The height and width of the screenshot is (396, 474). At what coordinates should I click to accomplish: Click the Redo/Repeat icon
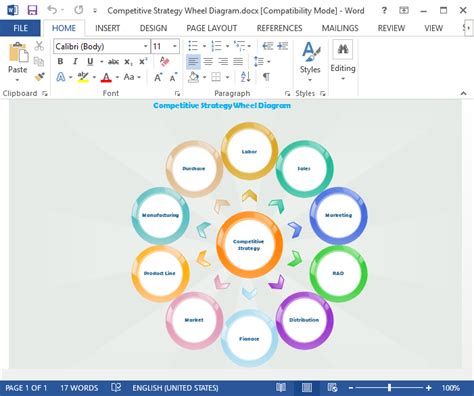tap(79, 10)
